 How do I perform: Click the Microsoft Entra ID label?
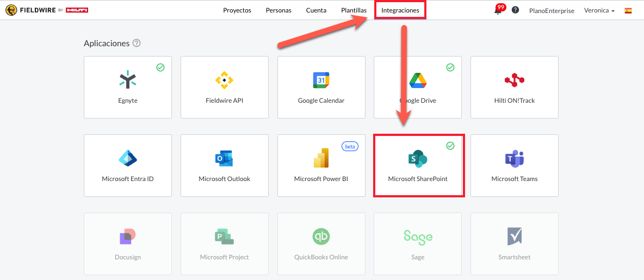128,179
